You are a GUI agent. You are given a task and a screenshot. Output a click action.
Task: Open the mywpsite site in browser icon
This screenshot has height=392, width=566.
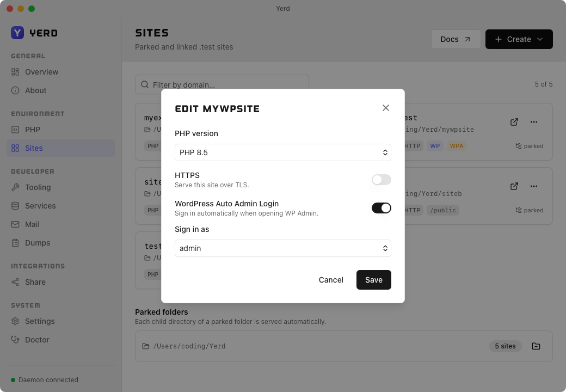[x=514, y=122]
